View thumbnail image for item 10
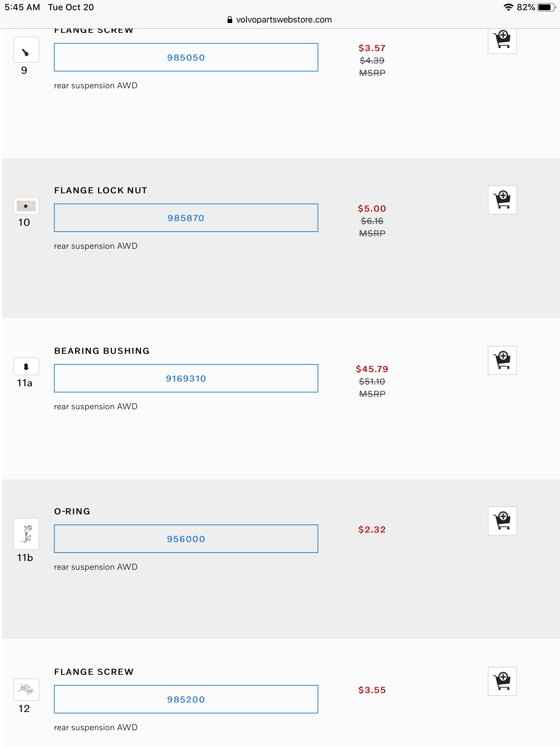The image size is (560, 747). (26, 206)
